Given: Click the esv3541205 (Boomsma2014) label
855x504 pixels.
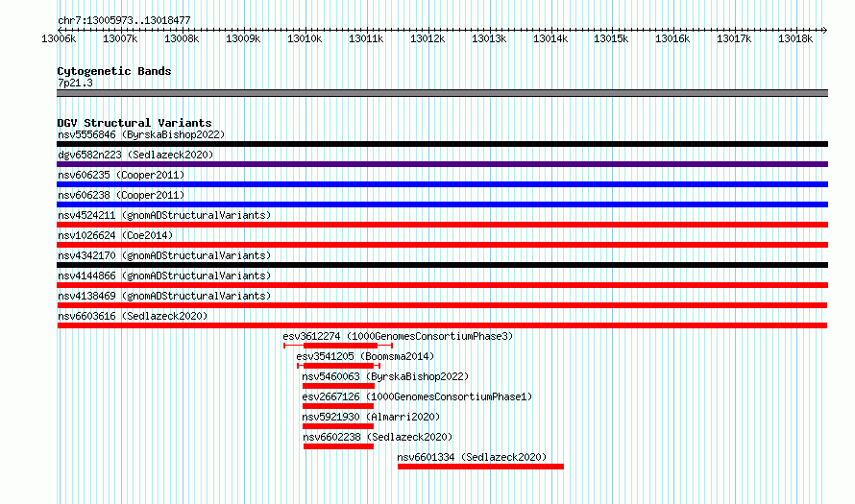Looking at the screenshot, I should pyautogui.click(x=365, y=356).
